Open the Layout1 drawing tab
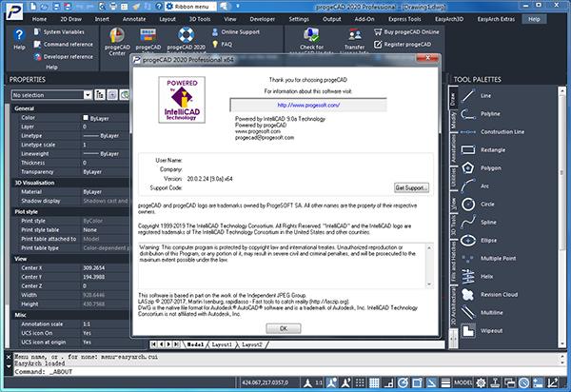571x392 pixels. tap(222, 344)
